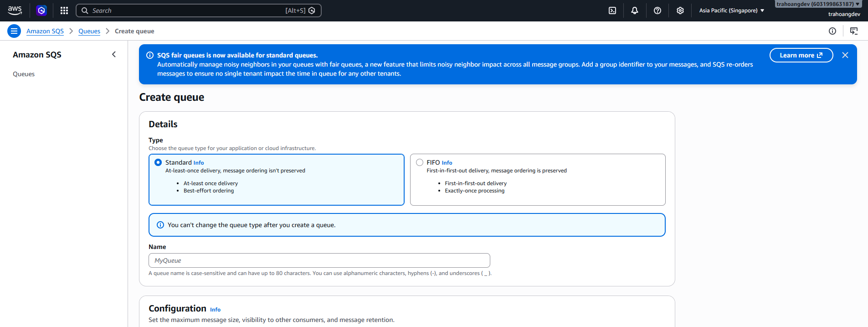Click the info icon in the queue type notice
The image size is (868, 327).
pos(160,225)
